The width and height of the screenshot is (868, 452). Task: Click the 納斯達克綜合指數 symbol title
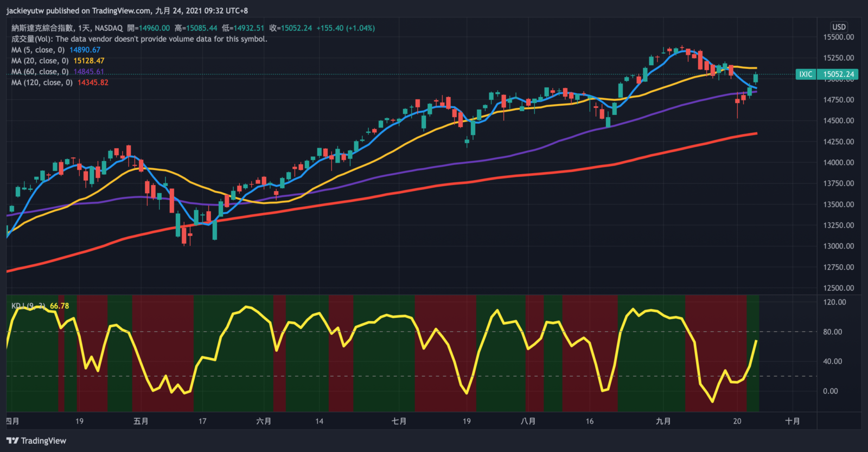(42, 28)
